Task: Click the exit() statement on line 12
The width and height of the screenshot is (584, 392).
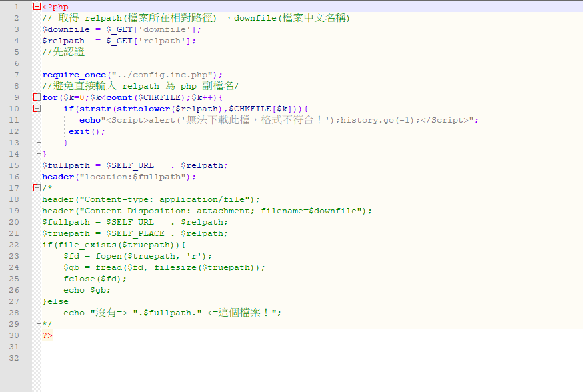Action: coord(84,131)
